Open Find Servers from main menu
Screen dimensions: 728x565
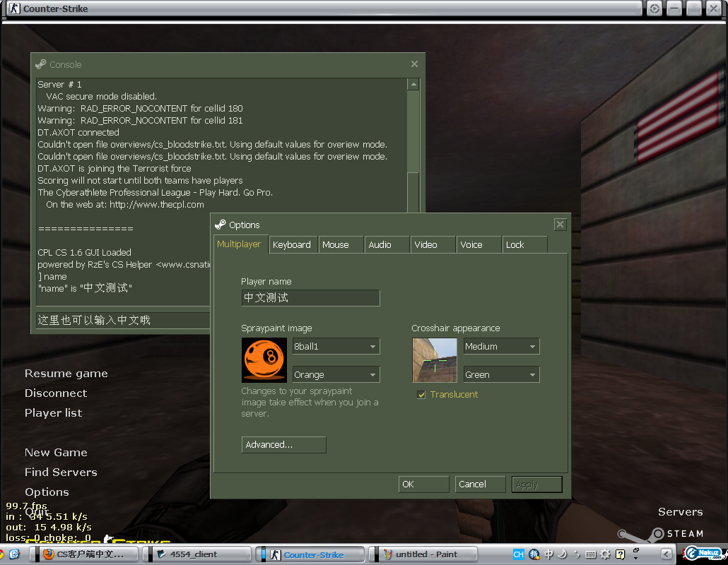pyautogui.click(x=61, y=472)
